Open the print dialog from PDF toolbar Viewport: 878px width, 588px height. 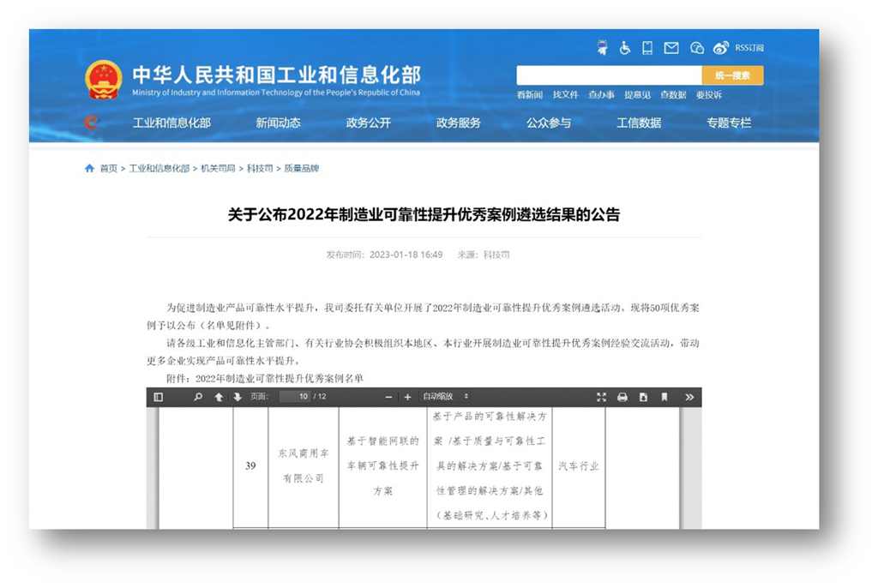pos(622,397)
